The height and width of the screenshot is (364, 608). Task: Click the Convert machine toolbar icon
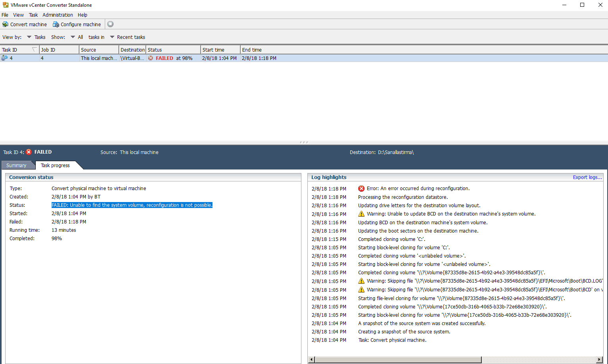[5, 24]
